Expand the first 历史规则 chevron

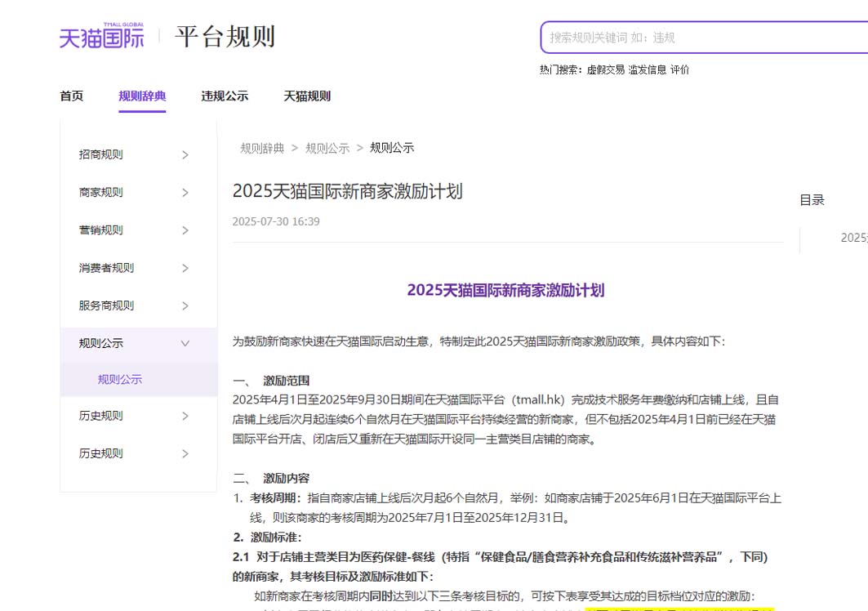click(x=185, y=416)
